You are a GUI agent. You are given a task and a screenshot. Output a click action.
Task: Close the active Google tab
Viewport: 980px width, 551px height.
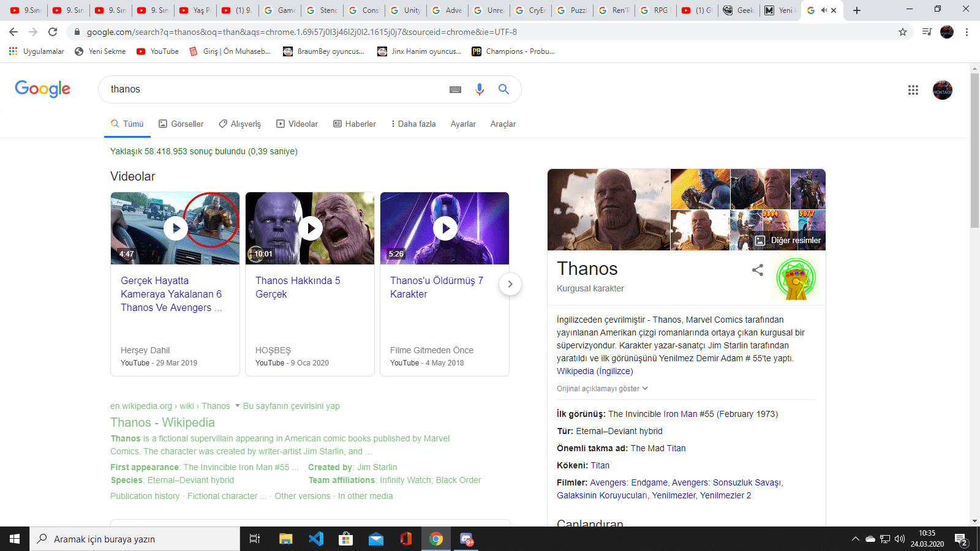[x=834, y=10]
